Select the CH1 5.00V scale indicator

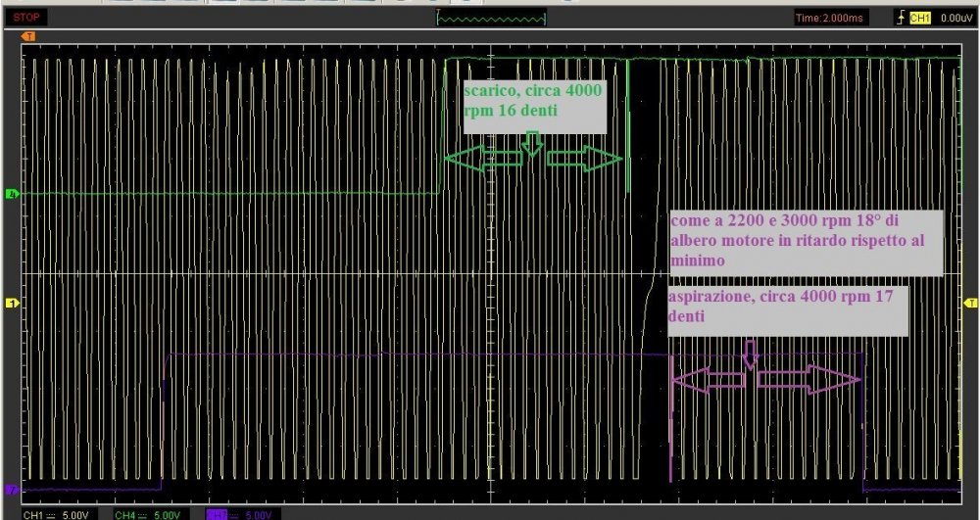[59, 514]
